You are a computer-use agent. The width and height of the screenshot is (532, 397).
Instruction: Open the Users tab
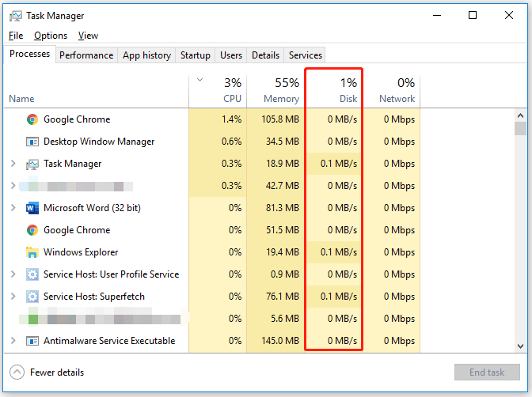(231, 55)
